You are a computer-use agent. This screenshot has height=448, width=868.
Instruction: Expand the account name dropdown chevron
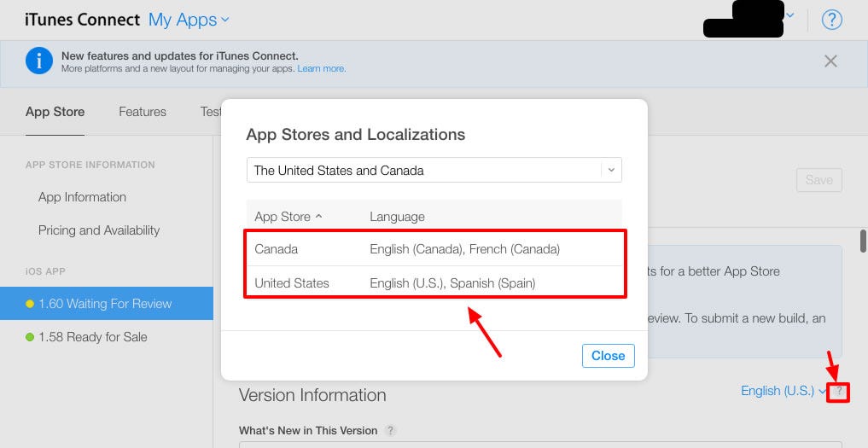[x=790, y=15]
